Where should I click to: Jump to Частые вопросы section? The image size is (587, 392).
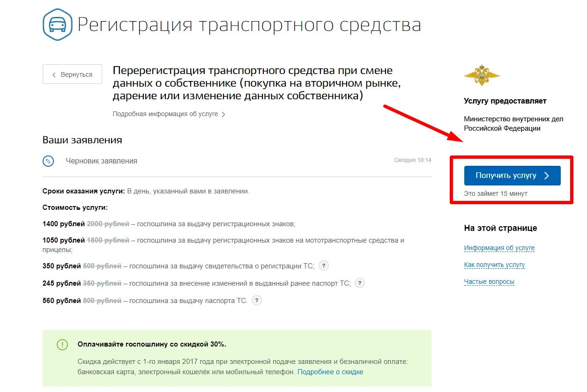(489, 282)
